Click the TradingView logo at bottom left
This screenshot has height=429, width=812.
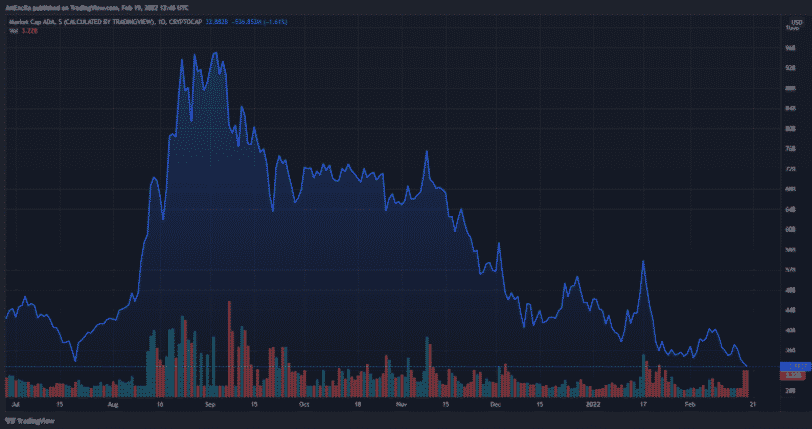pos(29,421)
